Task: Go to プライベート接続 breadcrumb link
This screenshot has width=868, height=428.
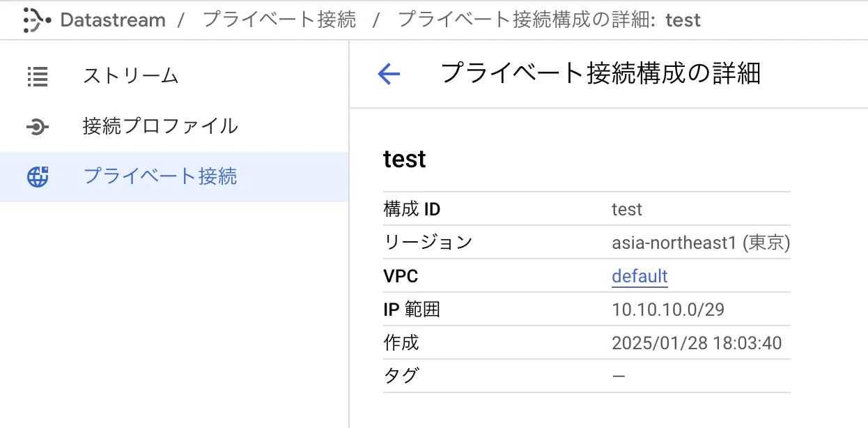Action: point(279,20)
